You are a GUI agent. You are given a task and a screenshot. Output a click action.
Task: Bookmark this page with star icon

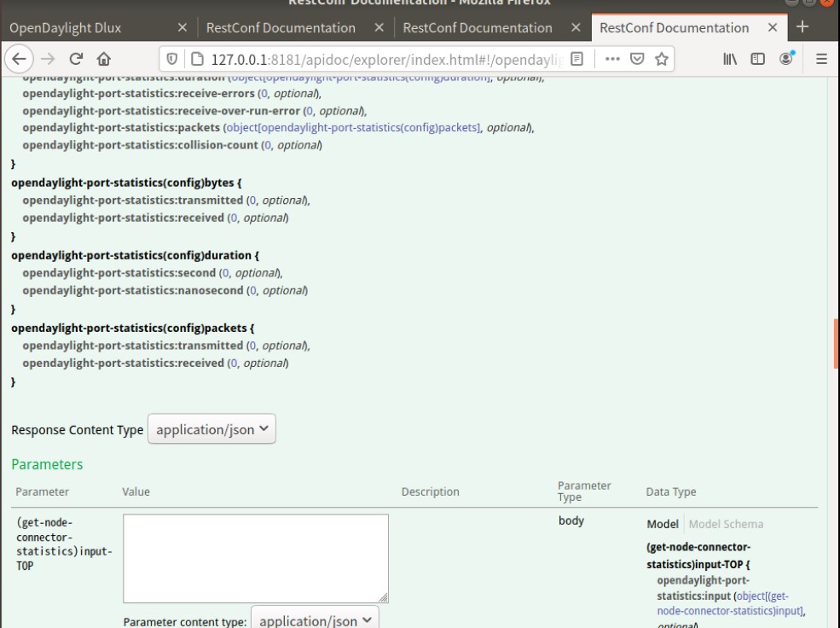[662, 59]
